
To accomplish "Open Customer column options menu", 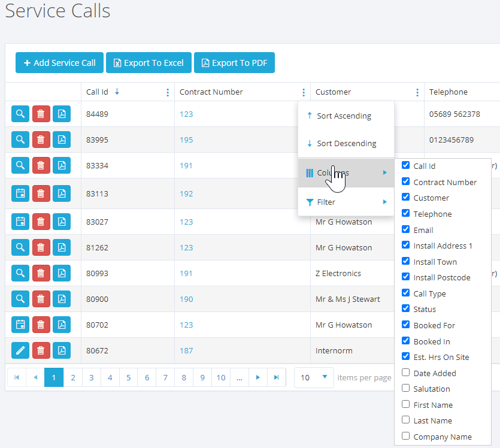I will (417, 92).
